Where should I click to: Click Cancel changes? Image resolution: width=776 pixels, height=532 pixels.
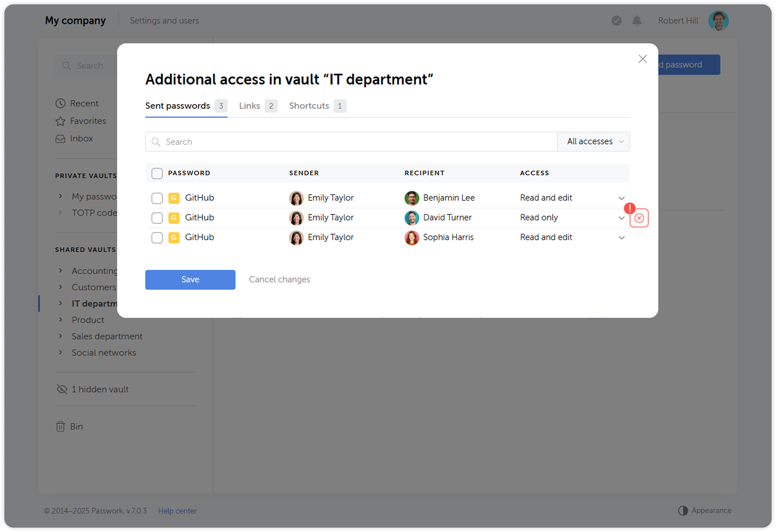[279, 280]
